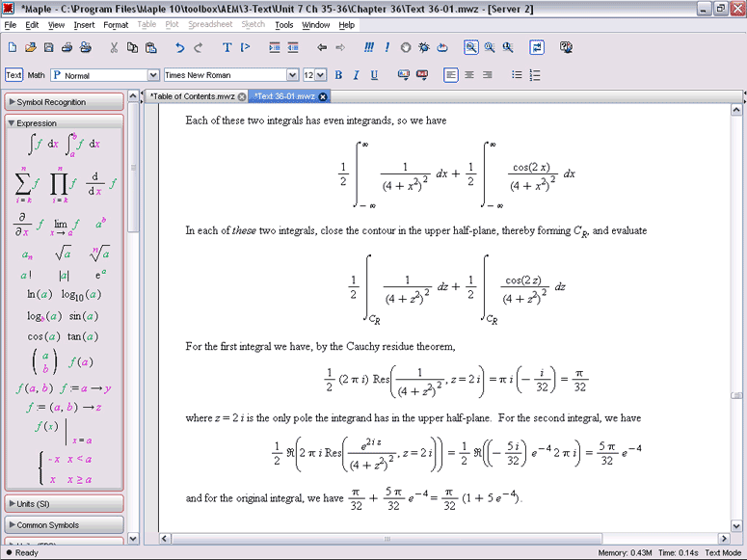
Task: Click the Insert plain text (T) icon
Action: point(227,47)
